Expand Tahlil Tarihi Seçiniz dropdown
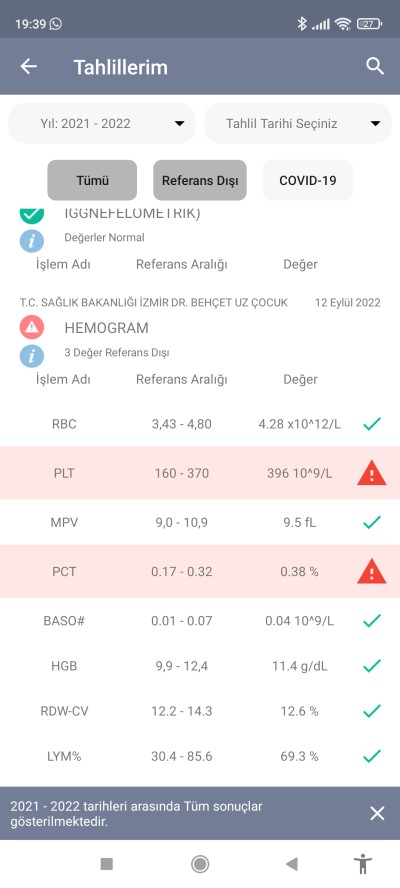The image size is (400, 888). click(298, 123)
